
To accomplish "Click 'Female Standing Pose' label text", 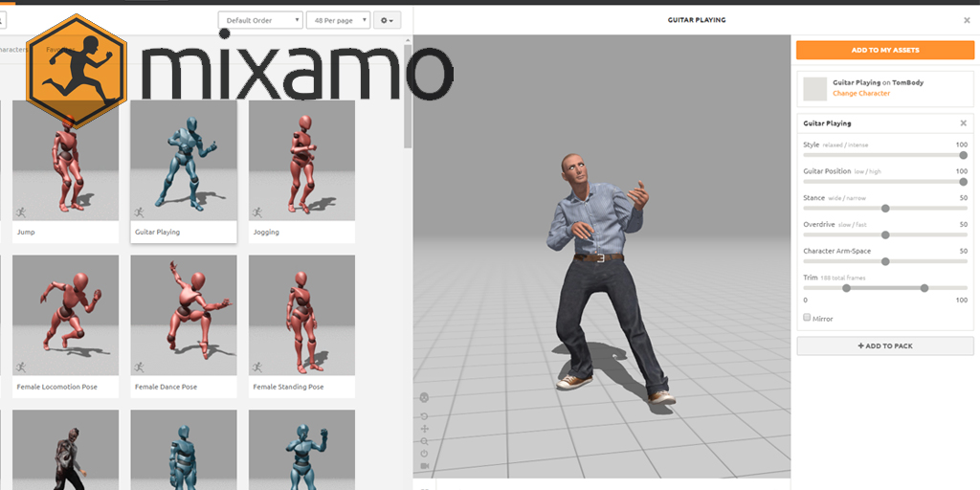I will (288, 387).
